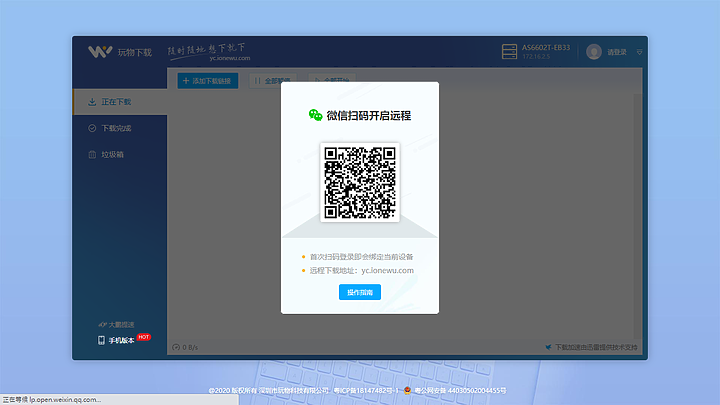Click the 全部开始 toolbar button
720x405 pixels.
(332, 81)
